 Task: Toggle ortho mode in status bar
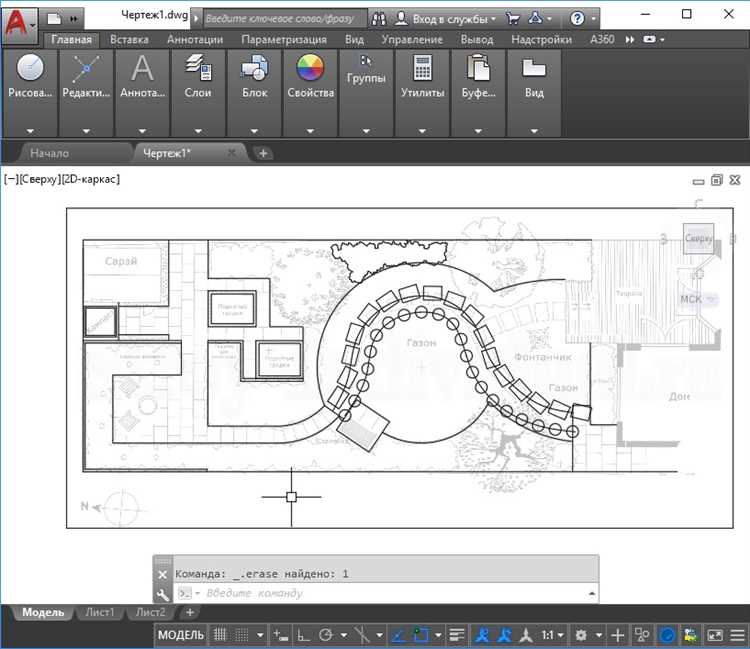click(x=304, y=635)
